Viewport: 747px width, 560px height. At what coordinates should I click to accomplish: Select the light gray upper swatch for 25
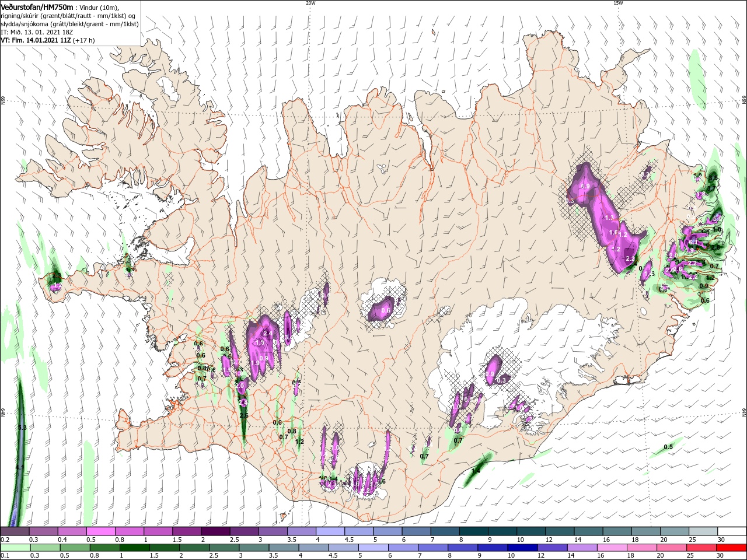pyautogui.click(x=704, y=531)
